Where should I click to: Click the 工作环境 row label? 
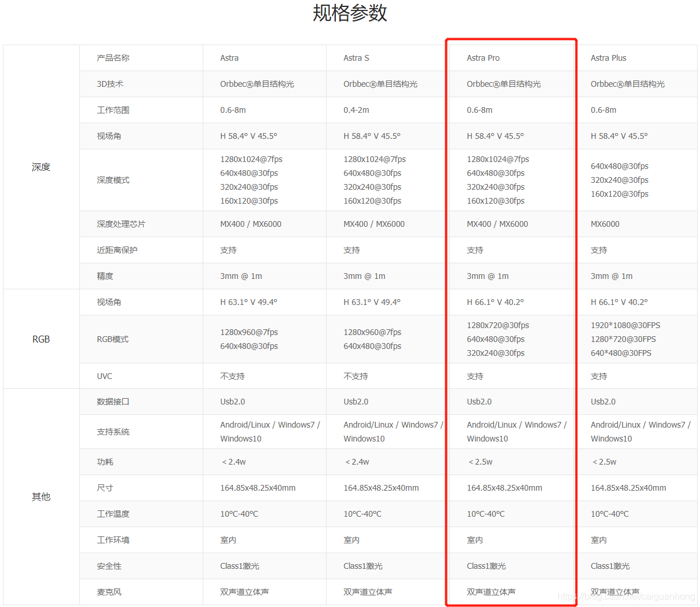[x=113, y=540]
